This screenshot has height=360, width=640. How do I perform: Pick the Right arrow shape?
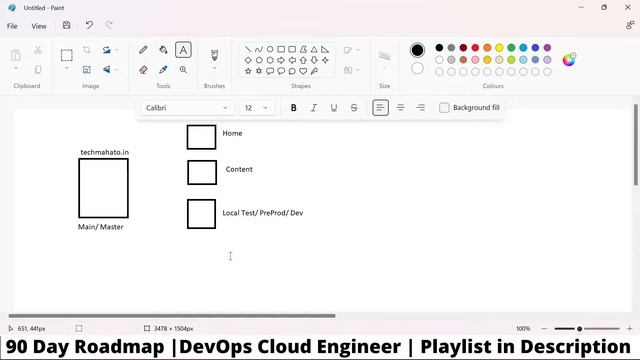(x=281, y=60)
